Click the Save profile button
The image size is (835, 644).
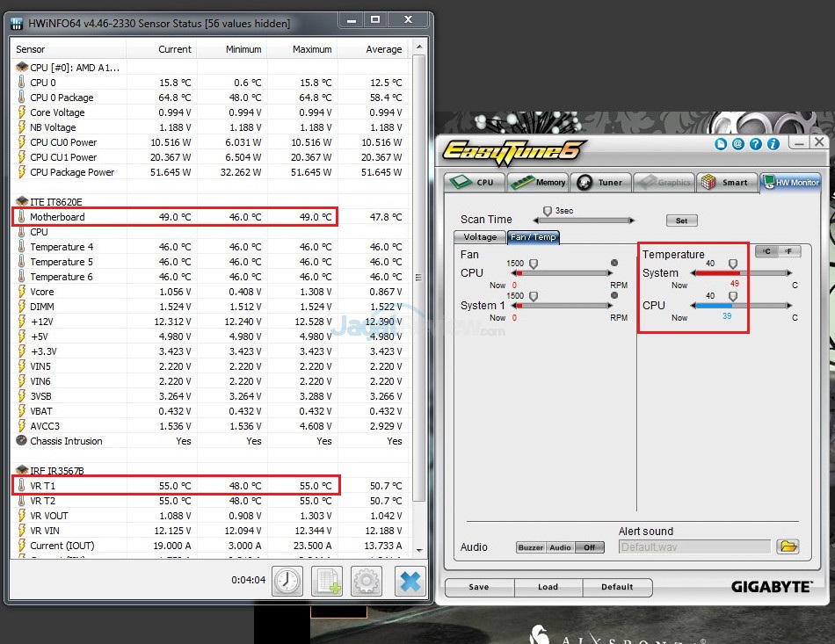479,587
